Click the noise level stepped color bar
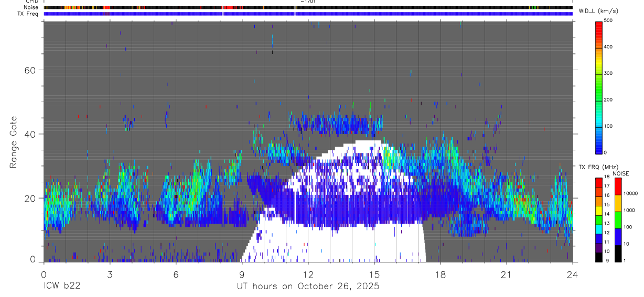 [x=618, y=219]
